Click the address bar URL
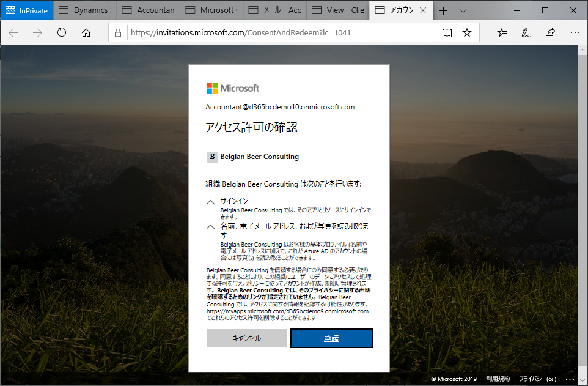The image size is (588, 386). (x=240, y=32)
